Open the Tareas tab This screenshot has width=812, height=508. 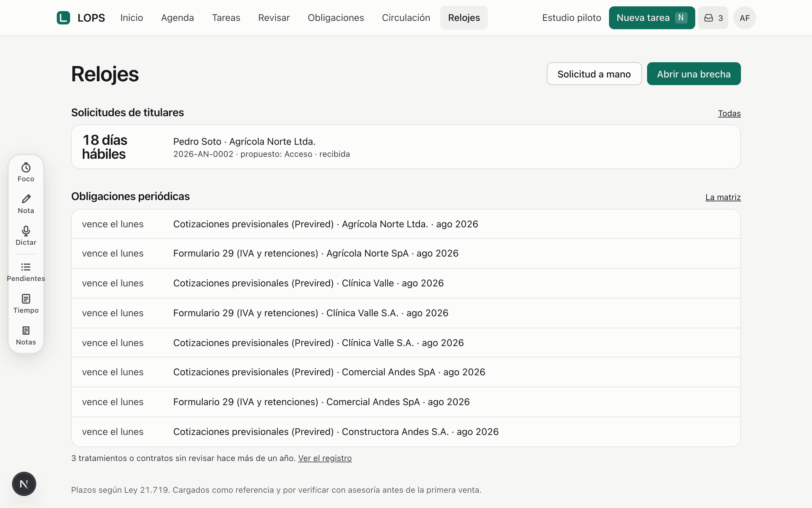226,18
